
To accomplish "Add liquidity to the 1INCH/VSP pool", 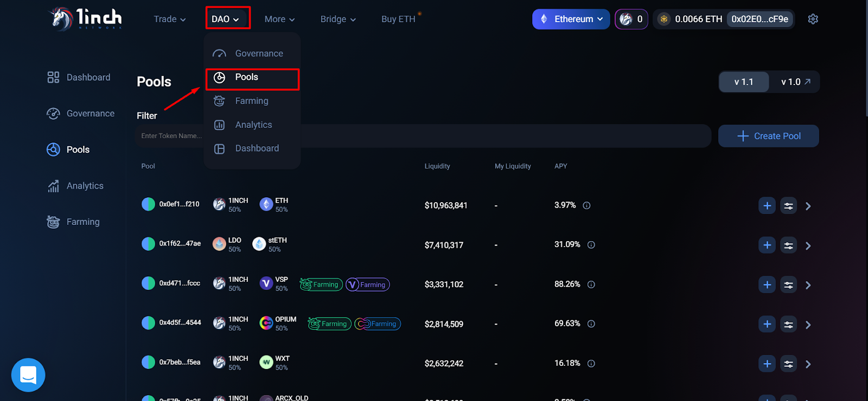I will [767, 285].
